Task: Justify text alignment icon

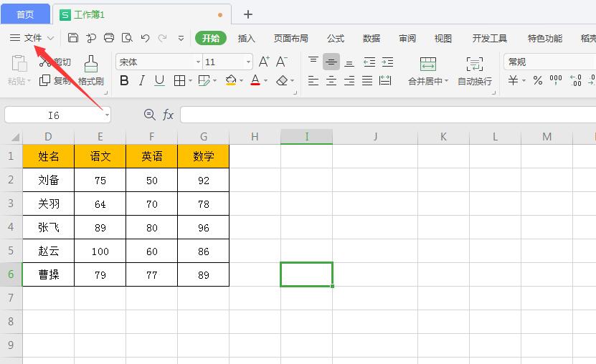Action: point(367,80)
